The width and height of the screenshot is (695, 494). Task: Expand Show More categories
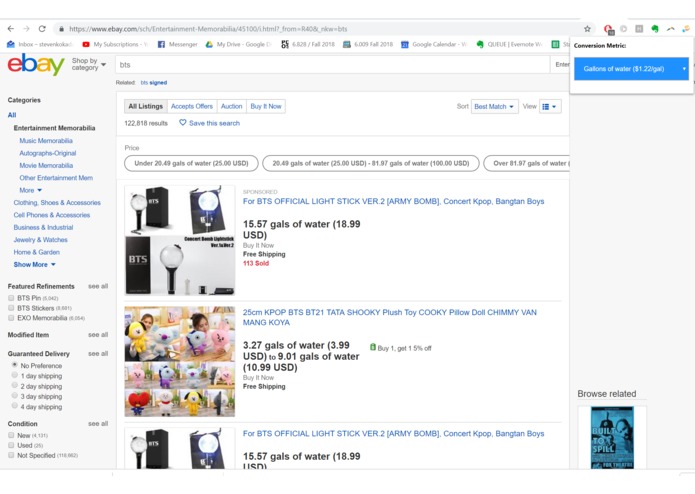tap(35, 265)
